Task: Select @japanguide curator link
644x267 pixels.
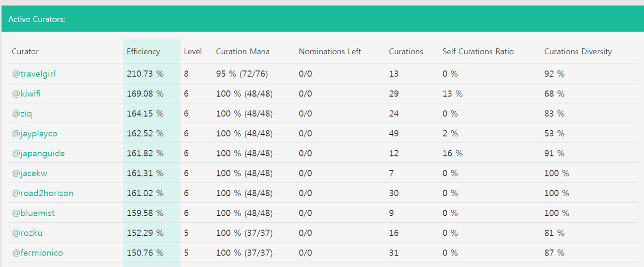Action: pyautogui.click(x=38, y=153)
